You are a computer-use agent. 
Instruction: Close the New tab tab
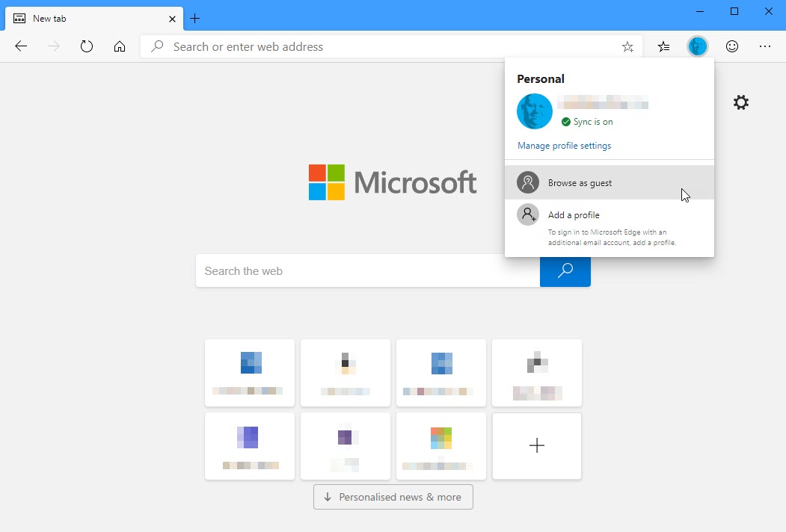[173, 19]
